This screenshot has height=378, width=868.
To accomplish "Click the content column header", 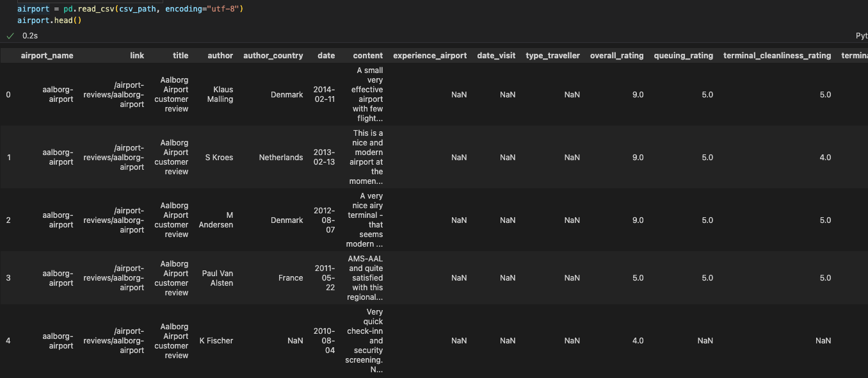I will pos(368,56).
